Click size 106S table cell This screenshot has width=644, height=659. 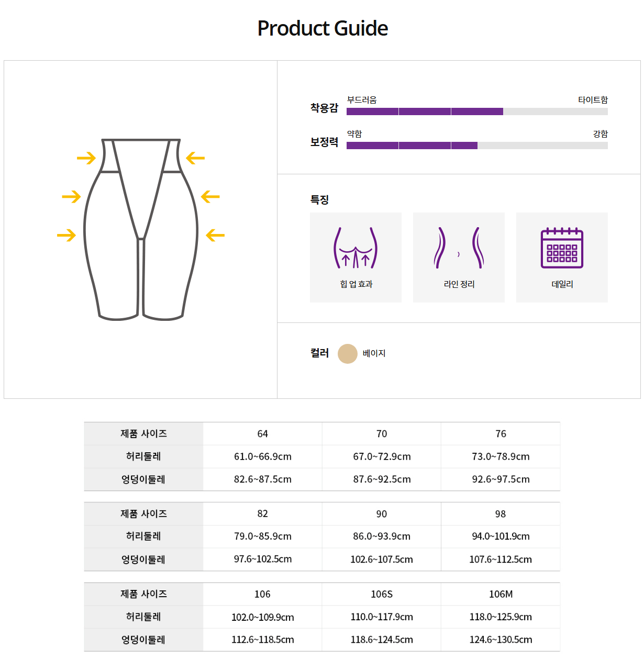pos(382,594)
